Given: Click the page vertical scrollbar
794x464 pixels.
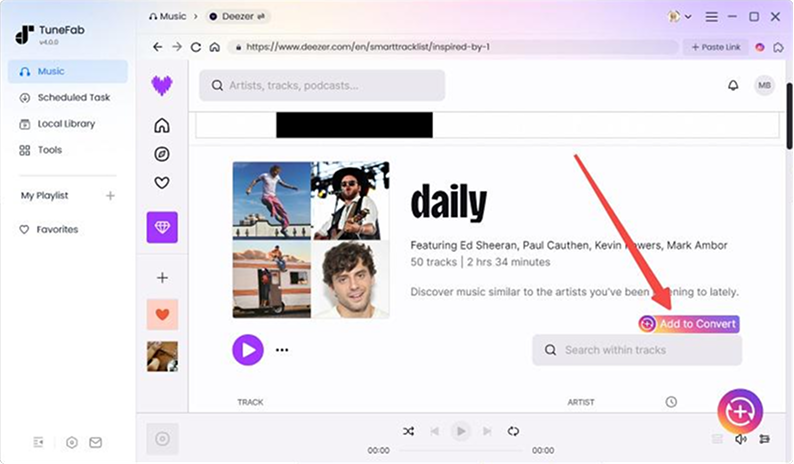Looking at the screenshot, I should (789, 117).
